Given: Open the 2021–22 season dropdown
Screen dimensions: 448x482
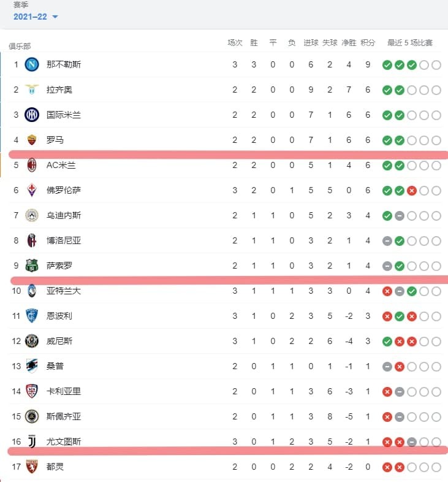Looking at the screenshot, I should pyautogui.click(x=36, y=17).
